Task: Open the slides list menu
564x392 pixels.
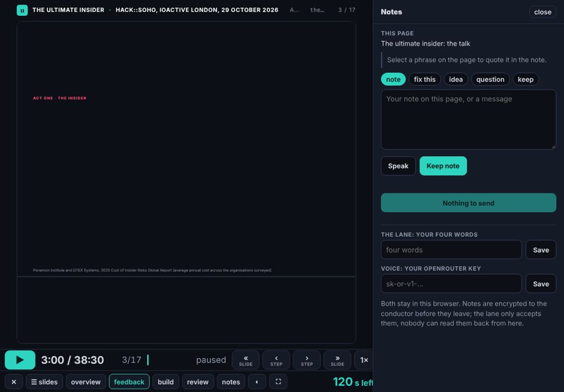Action: pos(44,382)
